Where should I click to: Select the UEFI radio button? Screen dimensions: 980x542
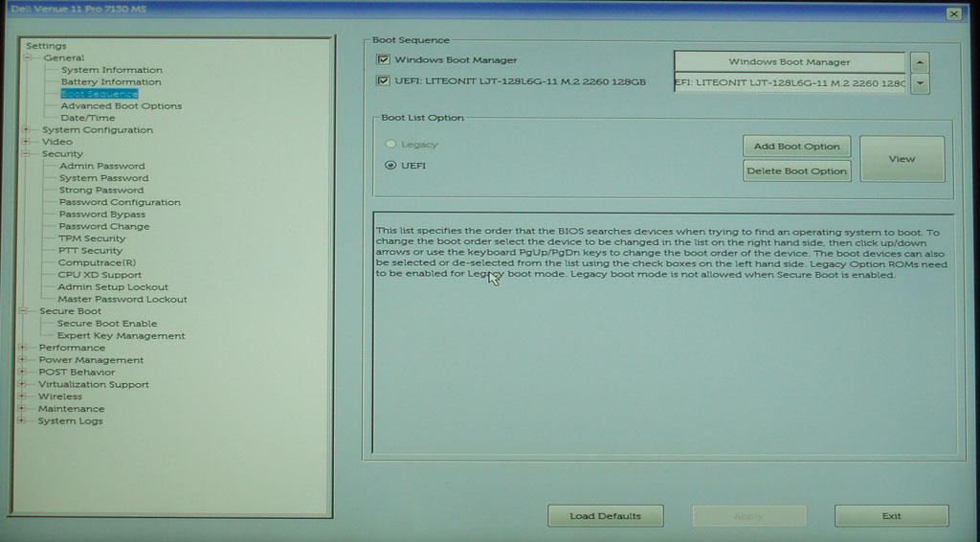click(390, 165)
